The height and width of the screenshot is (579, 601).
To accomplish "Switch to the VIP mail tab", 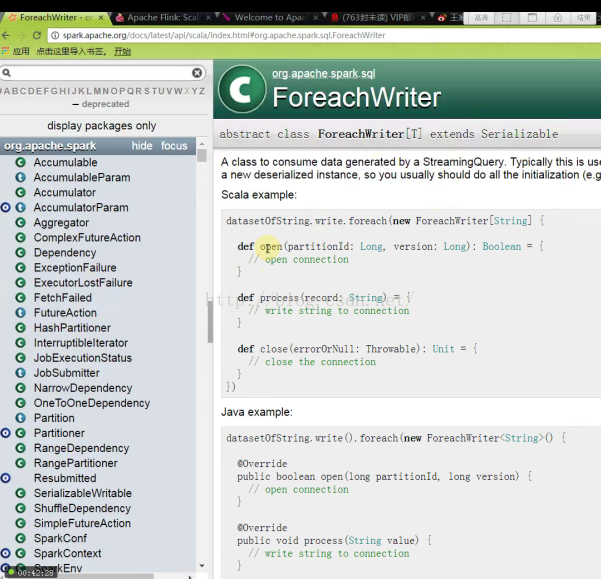I will click(x=378, y=18).
